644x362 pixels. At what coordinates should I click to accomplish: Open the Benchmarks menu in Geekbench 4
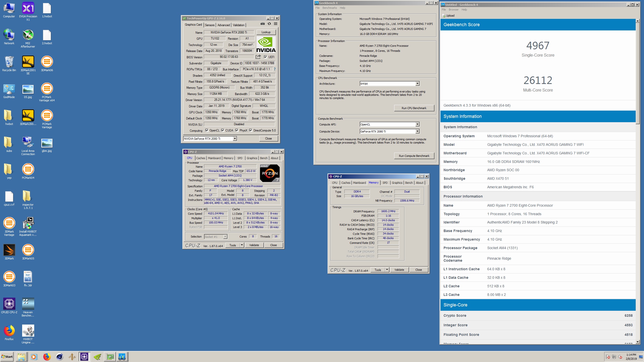(x=330, y=8)
